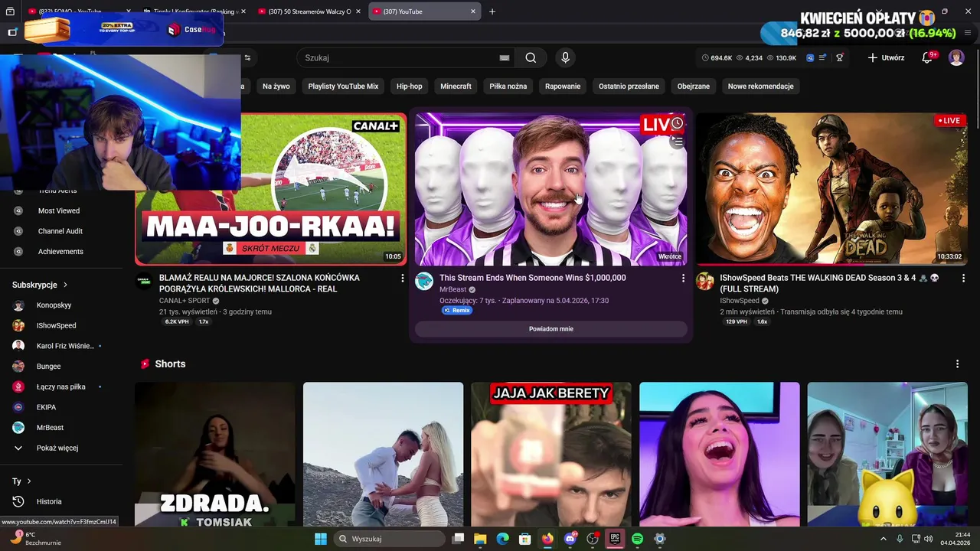The width and height of the screenshot is (980, 551).
Task: Click the YouTube search magnifier button
Action: tap(531, 57)
